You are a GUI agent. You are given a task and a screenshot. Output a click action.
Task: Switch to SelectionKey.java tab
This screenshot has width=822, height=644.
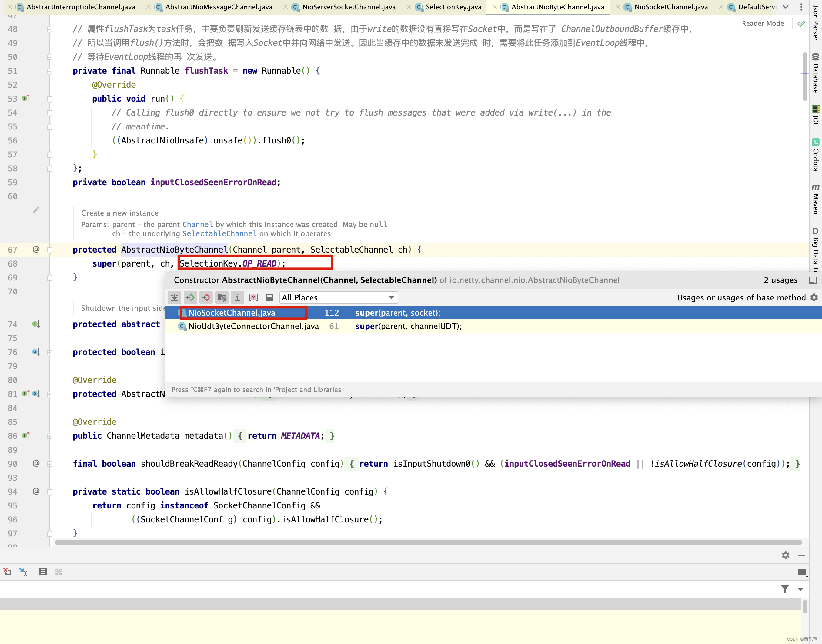coord(453,7)
